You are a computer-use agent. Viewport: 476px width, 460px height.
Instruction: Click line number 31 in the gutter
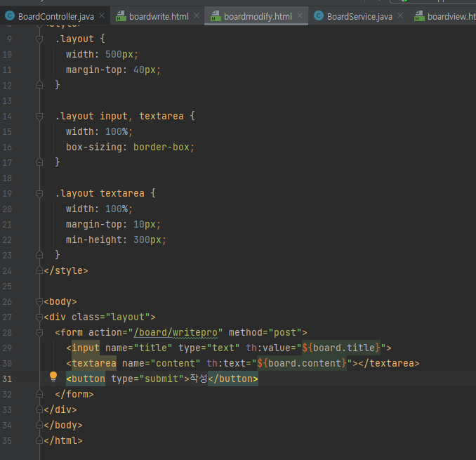click(7, 379)
